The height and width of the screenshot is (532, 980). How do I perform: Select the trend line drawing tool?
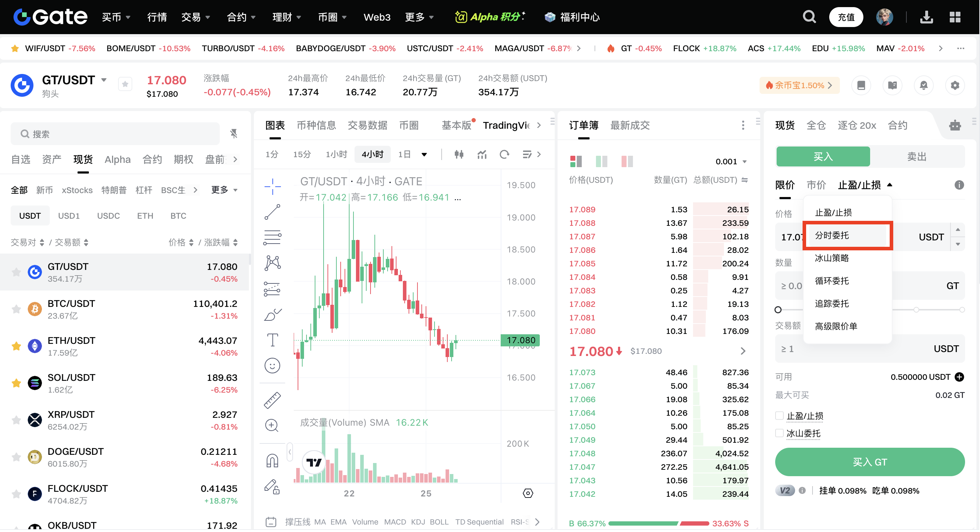pos(272,212)
